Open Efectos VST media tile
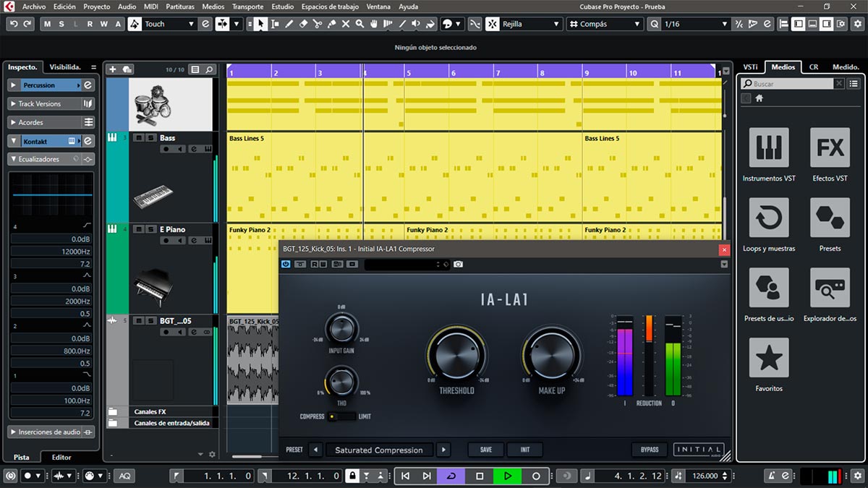This screenshot has height=488, width=868. 830,147
